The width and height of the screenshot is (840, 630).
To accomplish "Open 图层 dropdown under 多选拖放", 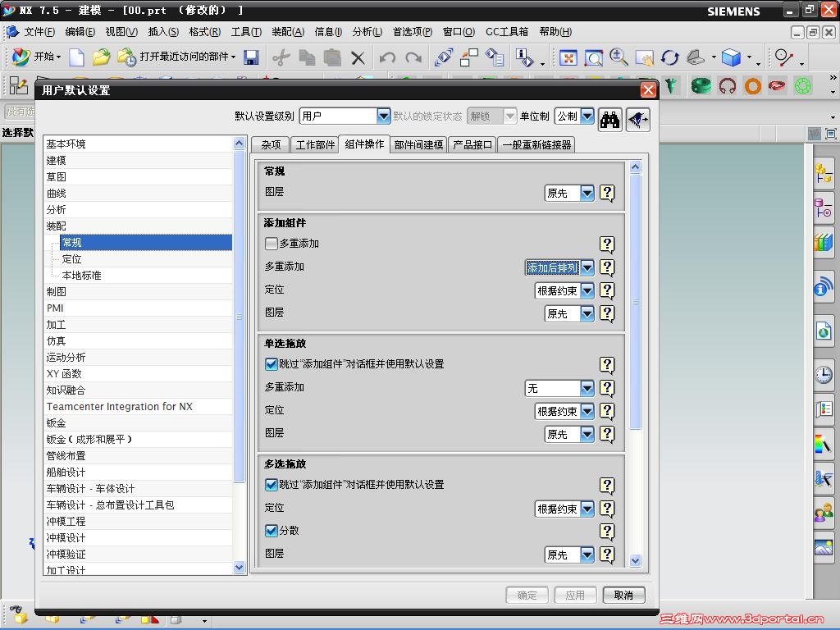I will click(x=587, y=555).
